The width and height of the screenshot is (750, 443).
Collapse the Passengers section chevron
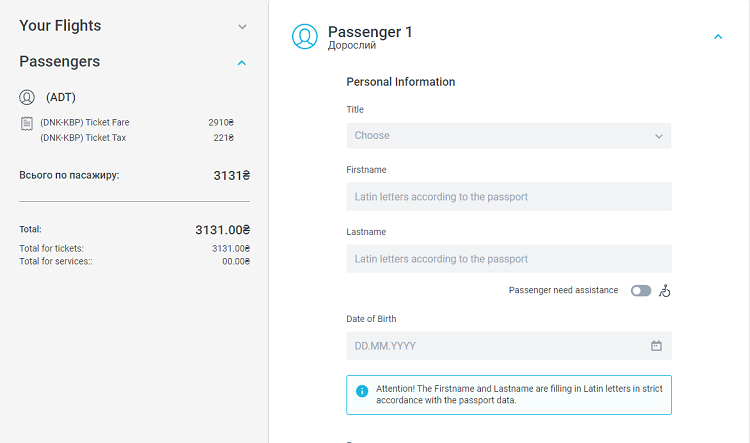pos(242,63)
